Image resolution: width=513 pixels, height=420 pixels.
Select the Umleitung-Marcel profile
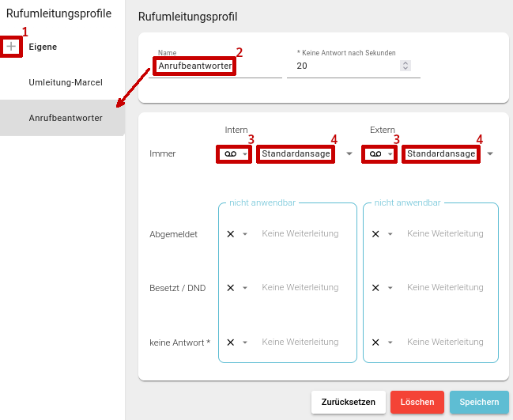66,82
